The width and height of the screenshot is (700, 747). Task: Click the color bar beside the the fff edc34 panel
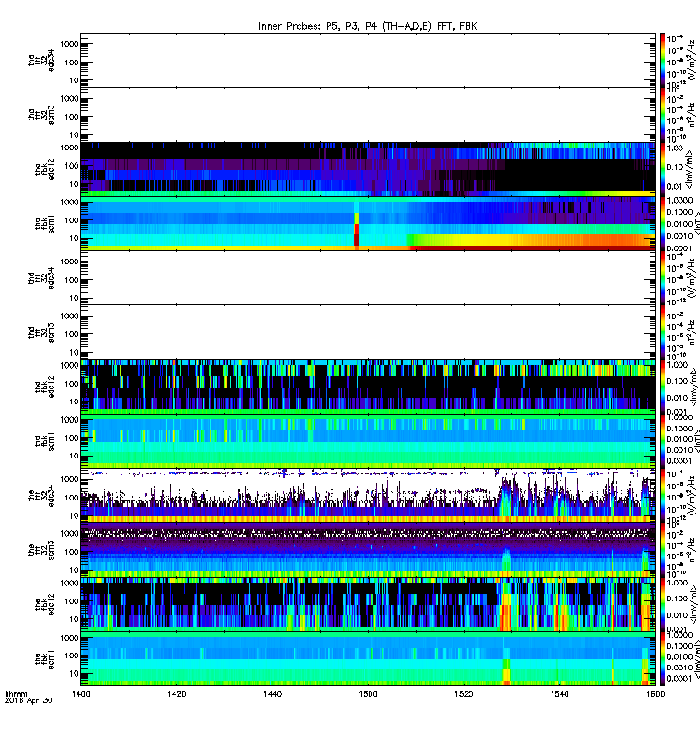tap(663, 496)
